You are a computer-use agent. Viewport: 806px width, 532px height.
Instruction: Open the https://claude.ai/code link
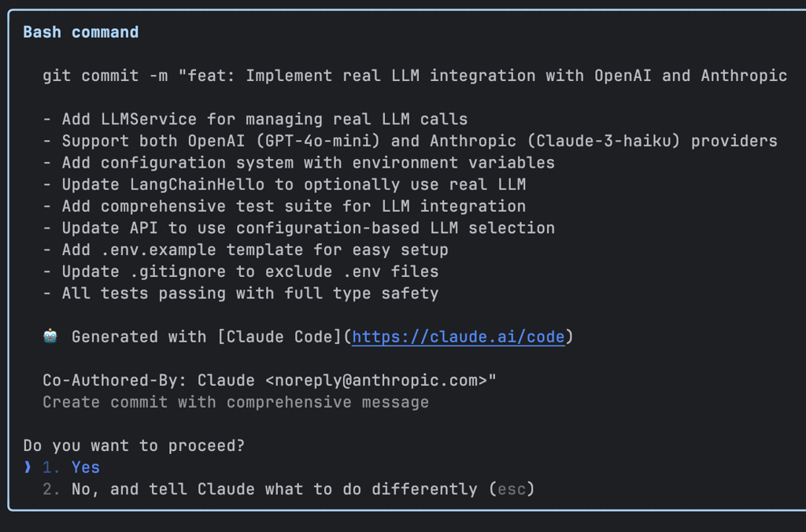458,337
